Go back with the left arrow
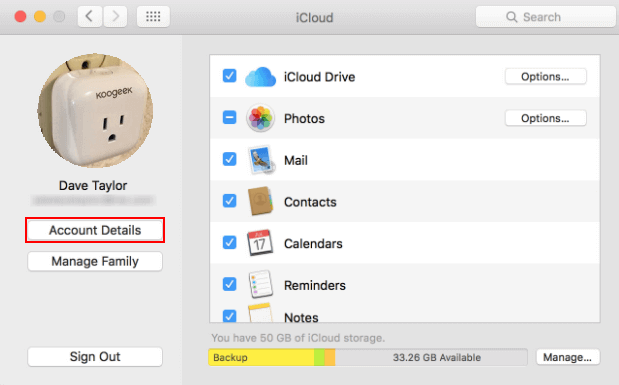 tap(90, 17)
